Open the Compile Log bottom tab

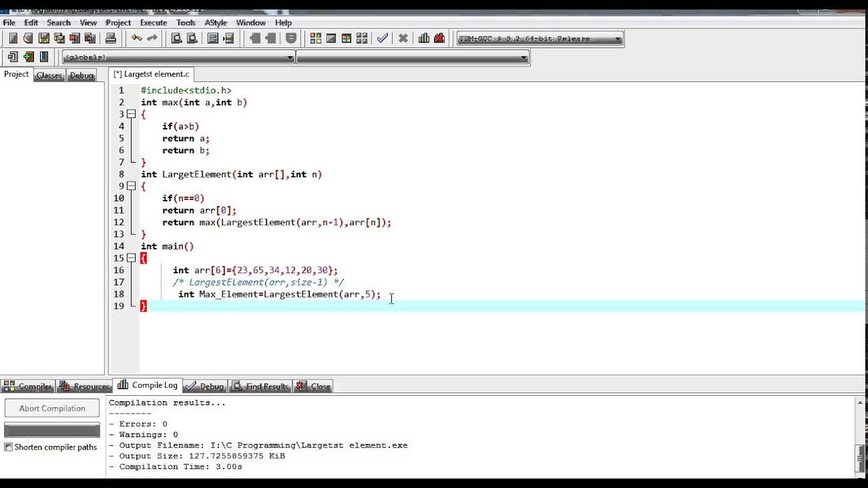coord(148,385)
